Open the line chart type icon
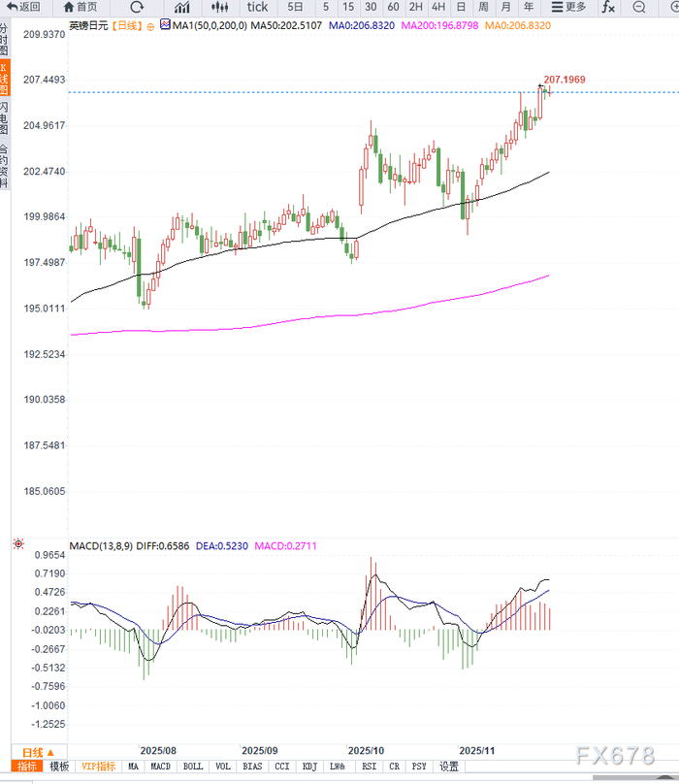 click(x=182, y=7)
